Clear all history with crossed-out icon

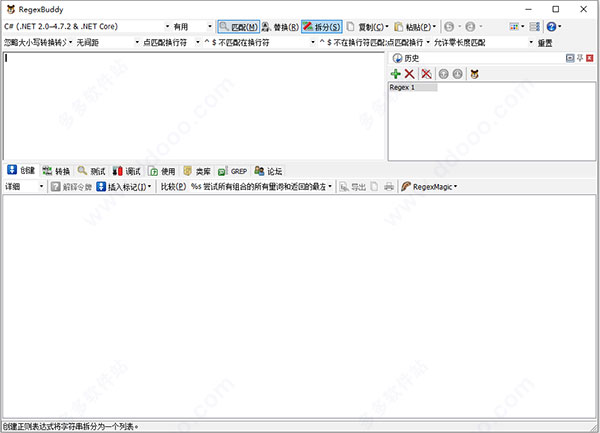[x=426, y=74]
